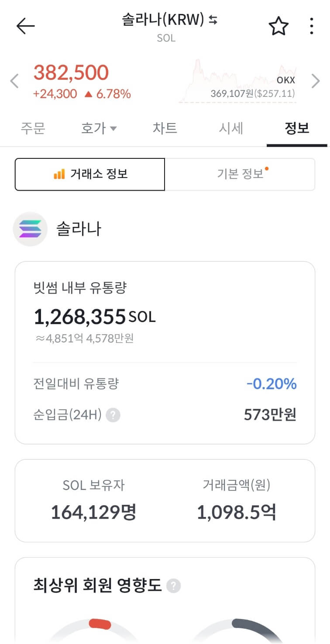Viewport: 330px width, 644px height.
Task: Tap the currency swap icon beside 솔라나(KRW)
Action: click(x=213, y=20)
